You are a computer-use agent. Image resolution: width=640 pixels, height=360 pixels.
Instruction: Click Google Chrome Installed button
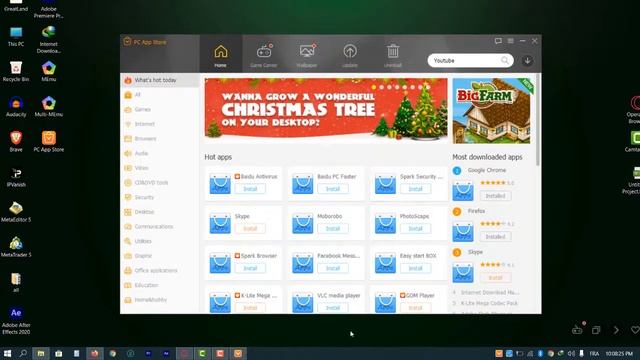coord(496,196)
